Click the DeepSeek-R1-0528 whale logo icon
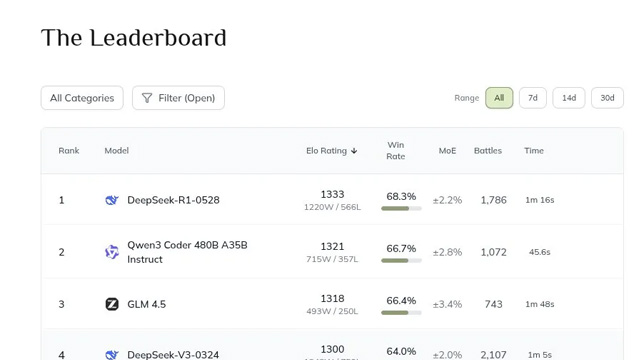 (112, 200)
